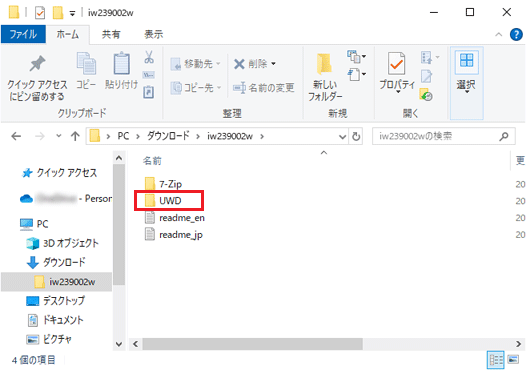Image resolution: width=526 pixels, height=370 pixels.
Task: Switch to Details view in status bar
Action: (495, 360)
